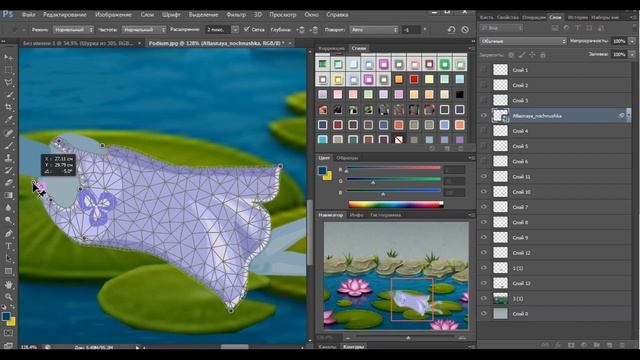Viewport: 640px width, 360px height.
Task: Open the Расширение expansion value dropdown arrow
Action: point(235,29)
